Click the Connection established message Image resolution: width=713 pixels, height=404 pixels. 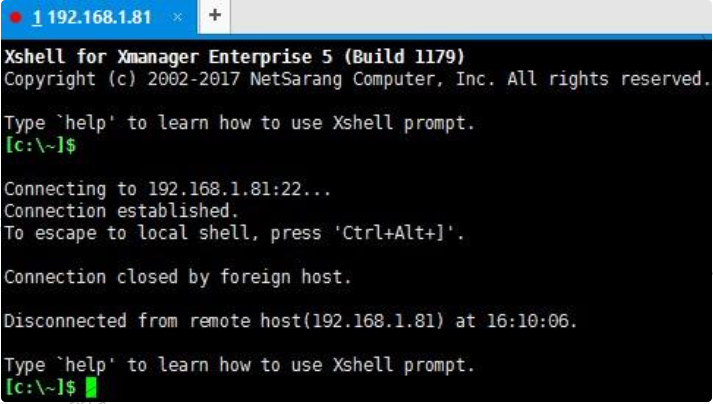(121, 211)
